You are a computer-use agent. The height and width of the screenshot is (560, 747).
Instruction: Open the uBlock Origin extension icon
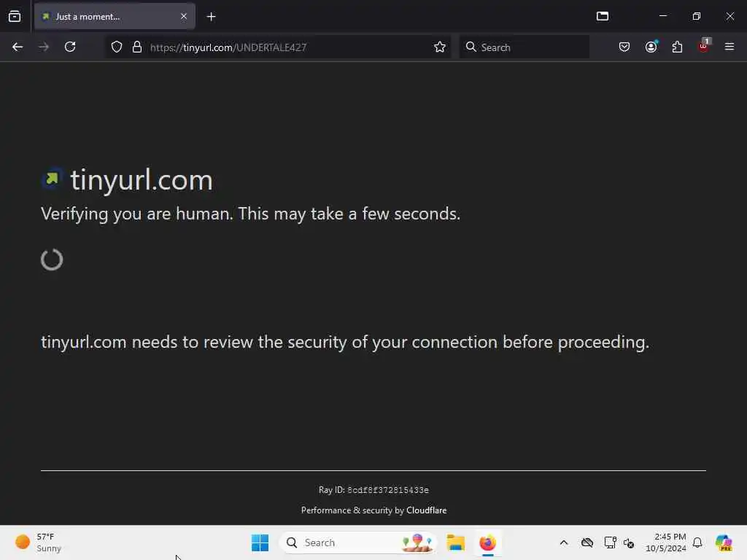click(704, 46)
